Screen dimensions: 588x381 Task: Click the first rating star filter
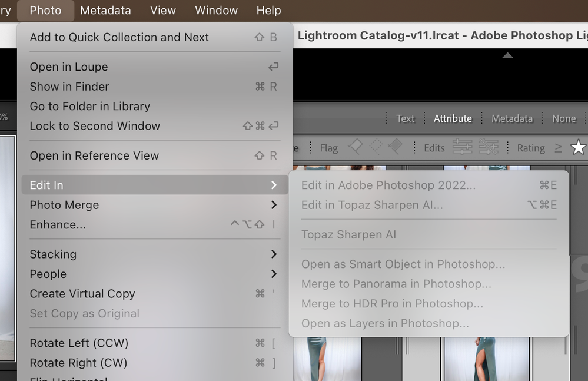[x=578, y=148]
